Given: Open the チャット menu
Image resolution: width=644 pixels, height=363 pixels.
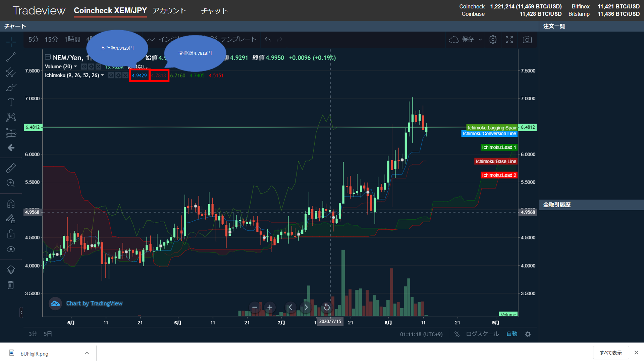Looking at the screenshot, I should point(215,11).
